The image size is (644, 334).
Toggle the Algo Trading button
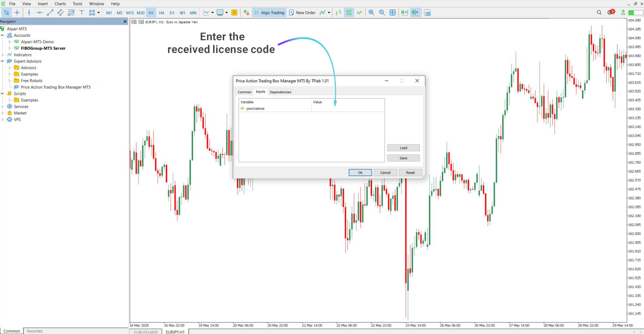(269, 13)
